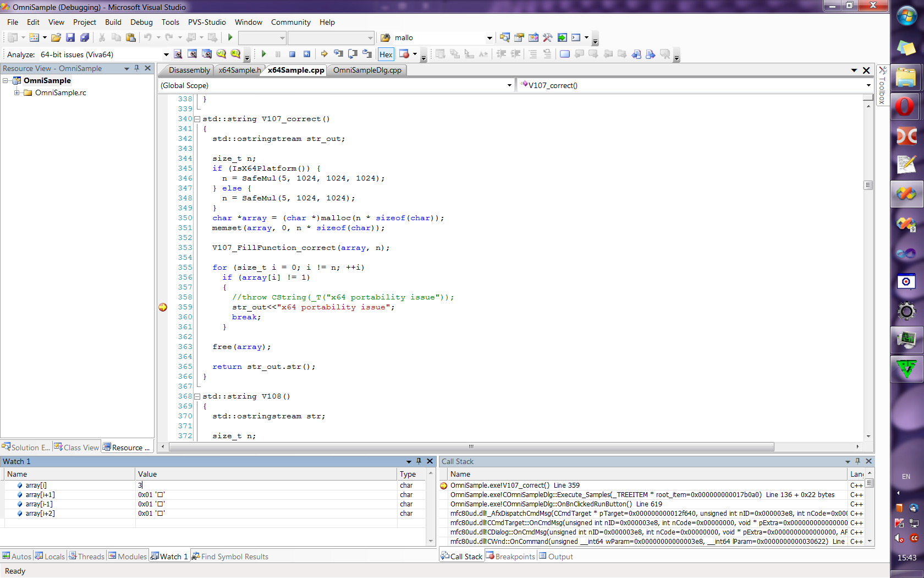This screenshot has height=578, width=924.
Task: Expand the OmniSample.rc tree node
Action: 17,92
